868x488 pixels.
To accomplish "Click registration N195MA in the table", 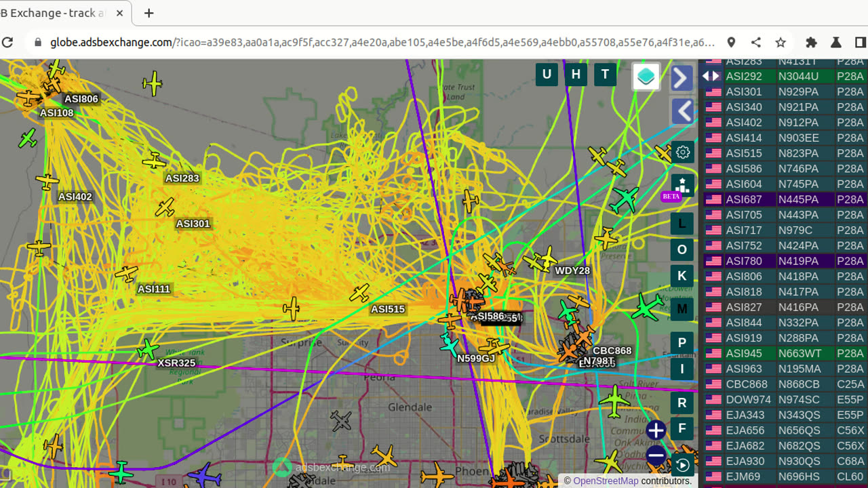I will tap(800, 369).
